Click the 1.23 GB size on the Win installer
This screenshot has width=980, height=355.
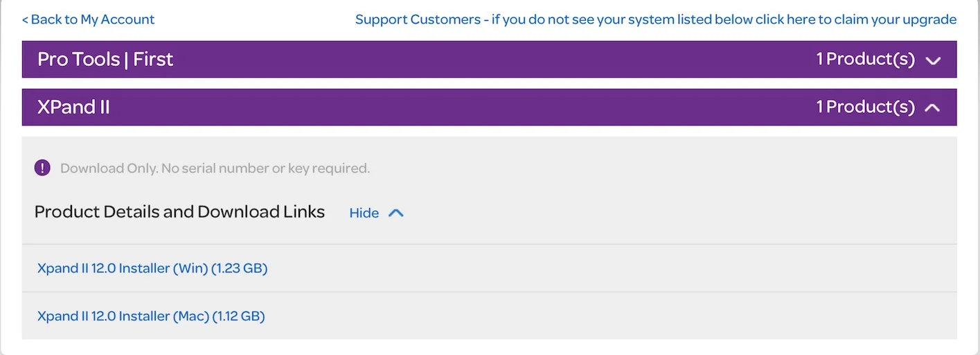pos(240,268)
